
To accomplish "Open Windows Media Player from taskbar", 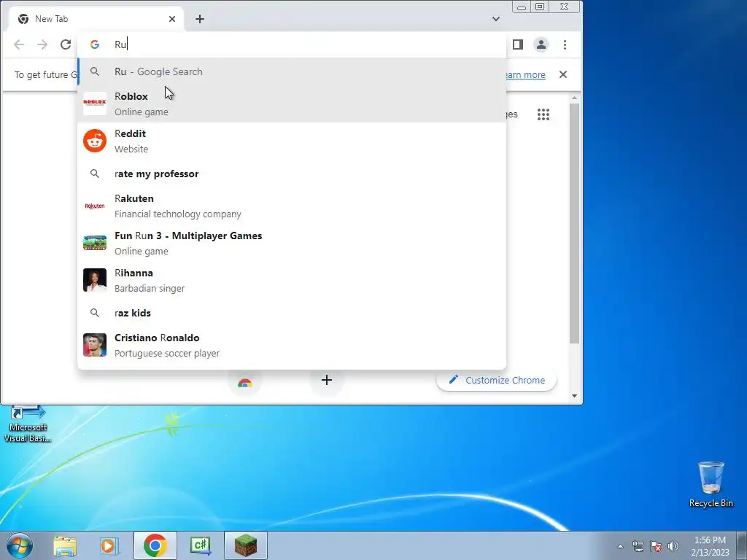I will 109,545.
